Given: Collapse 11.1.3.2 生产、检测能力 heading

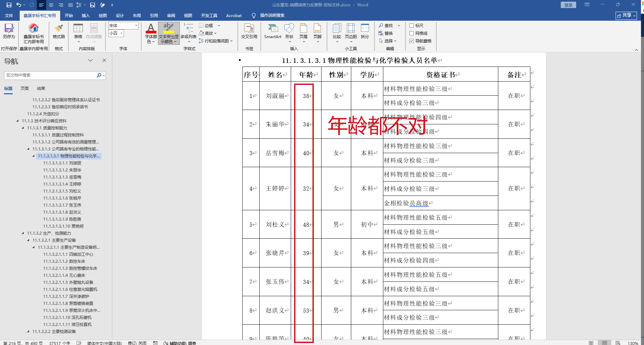Looking at the screenshot, I should coord(23,233).
